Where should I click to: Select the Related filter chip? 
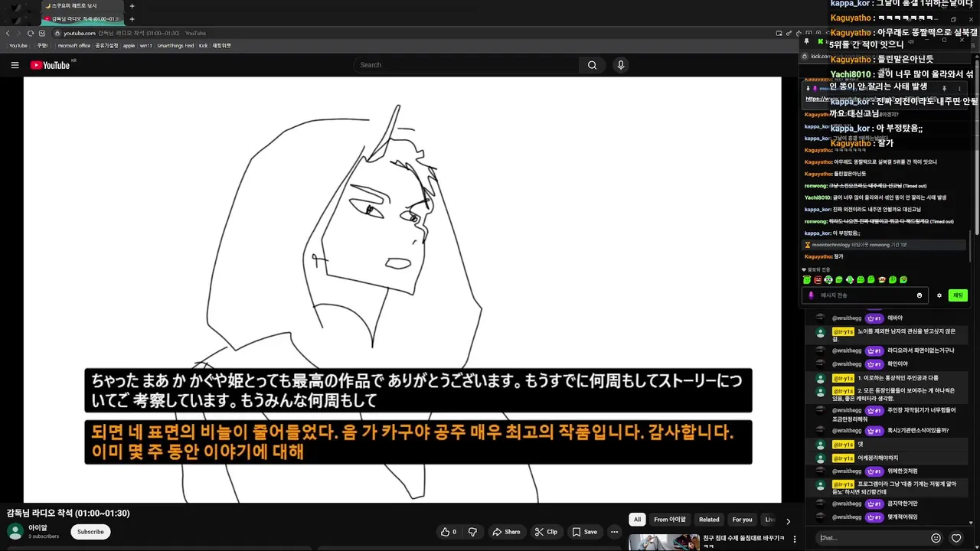tap(709, 520)
